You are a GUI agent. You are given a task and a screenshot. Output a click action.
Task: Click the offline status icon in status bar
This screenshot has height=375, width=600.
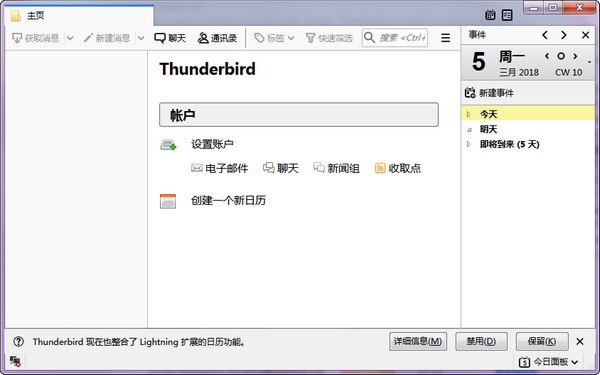pyautogui.click(x=15, y=361)
